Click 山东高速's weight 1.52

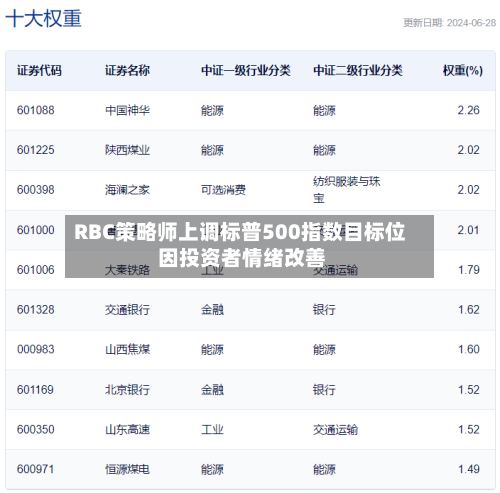click(469, 429)
